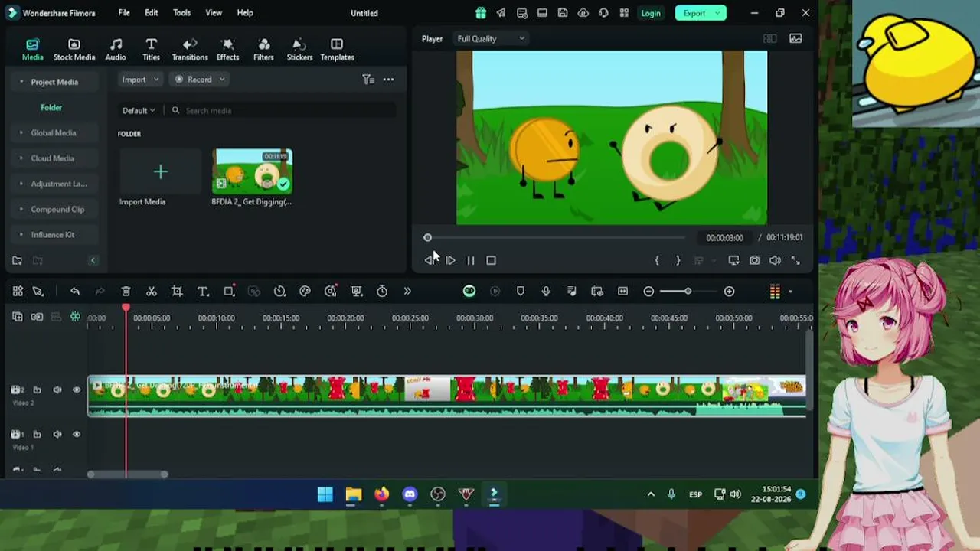Open the Default sort dropdown
This screenshot has width=980, height=551.
pos(139,111)
